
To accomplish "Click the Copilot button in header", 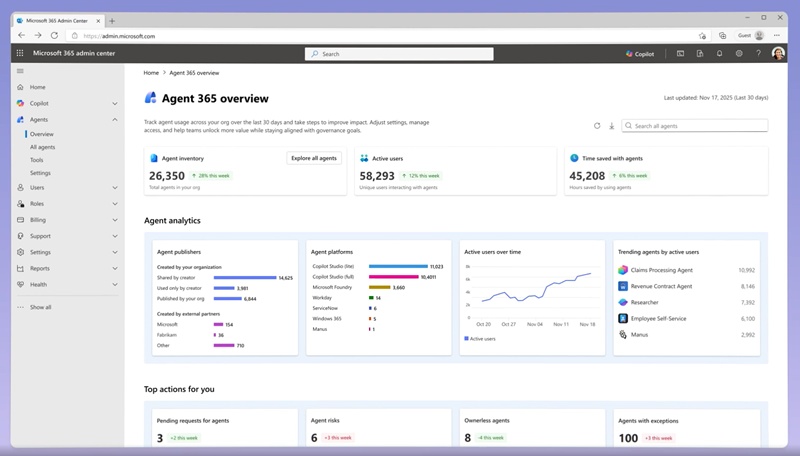I will click(x=640, y=54).
